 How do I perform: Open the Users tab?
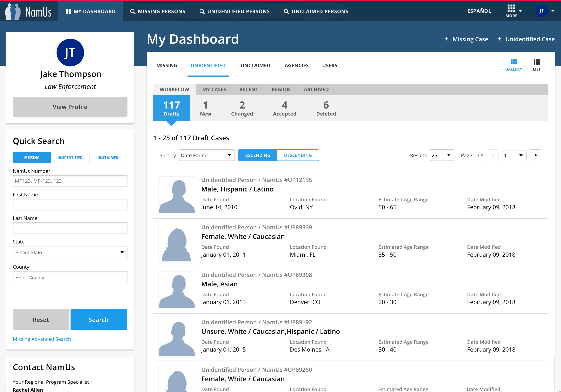[x=330, y=65]
